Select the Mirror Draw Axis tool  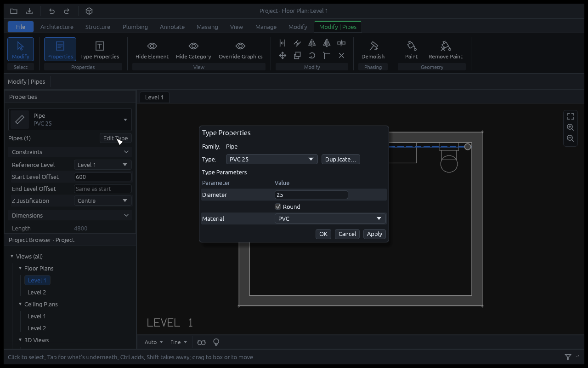point(327,43)
